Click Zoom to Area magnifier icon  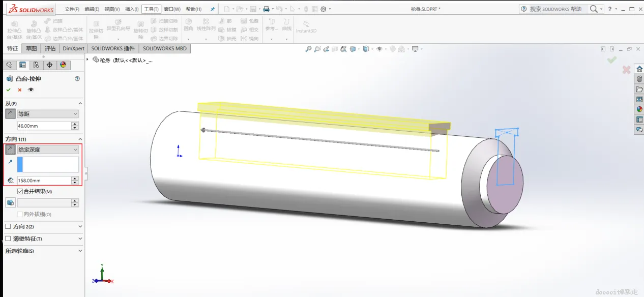click(x=317, y=49)
